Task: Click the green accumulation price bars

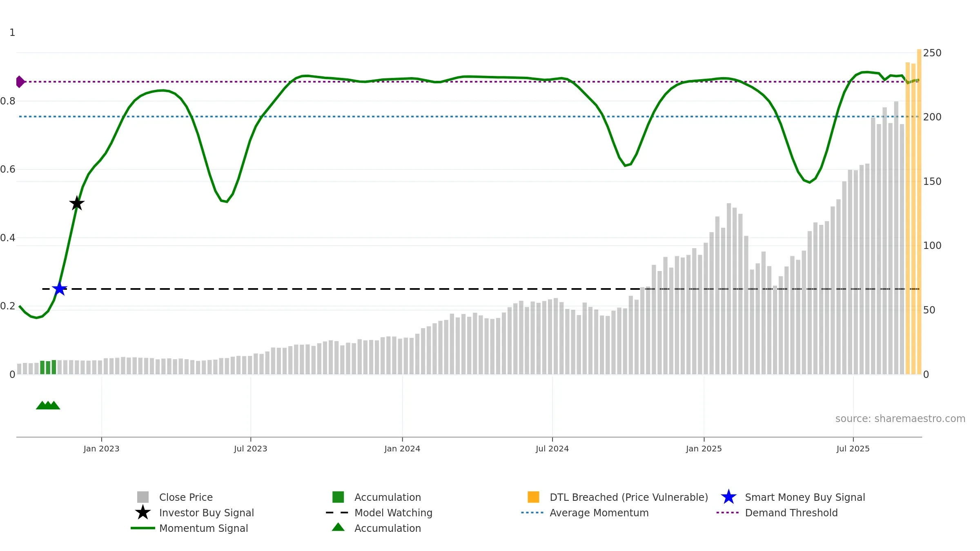Action: [48, 367]
